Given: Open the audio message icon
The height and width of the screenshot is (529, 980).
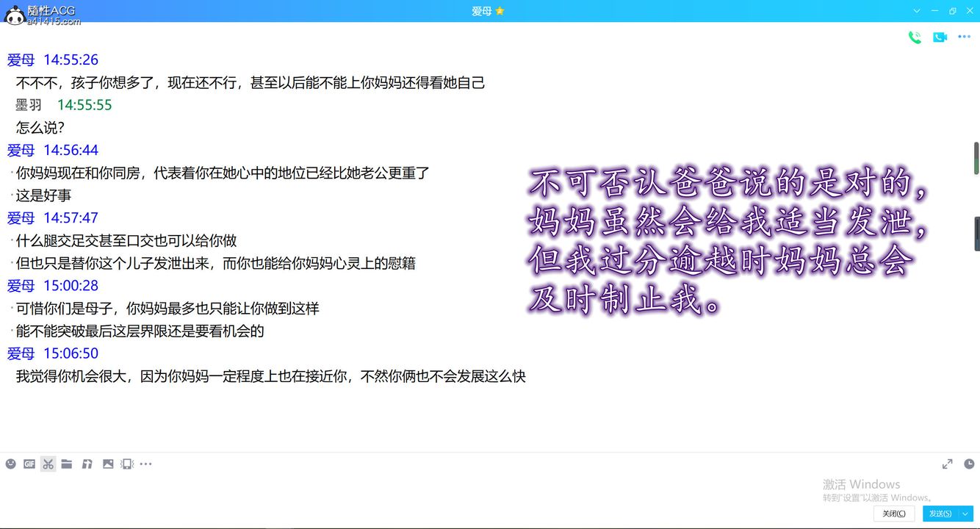Looking at the screenshot, I should click(x=87, y=464).
